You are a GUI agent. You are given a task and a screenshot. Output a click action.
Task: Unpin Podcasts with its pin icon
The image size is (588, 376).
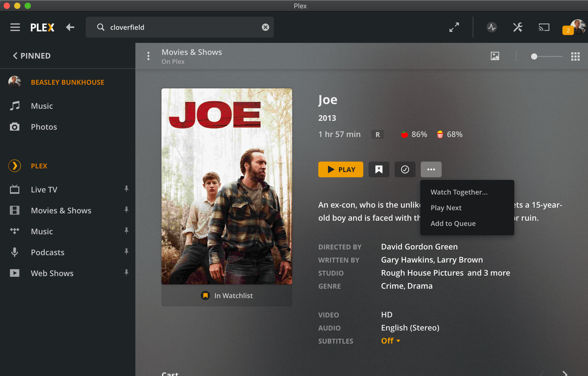click(x=126, y=252)
